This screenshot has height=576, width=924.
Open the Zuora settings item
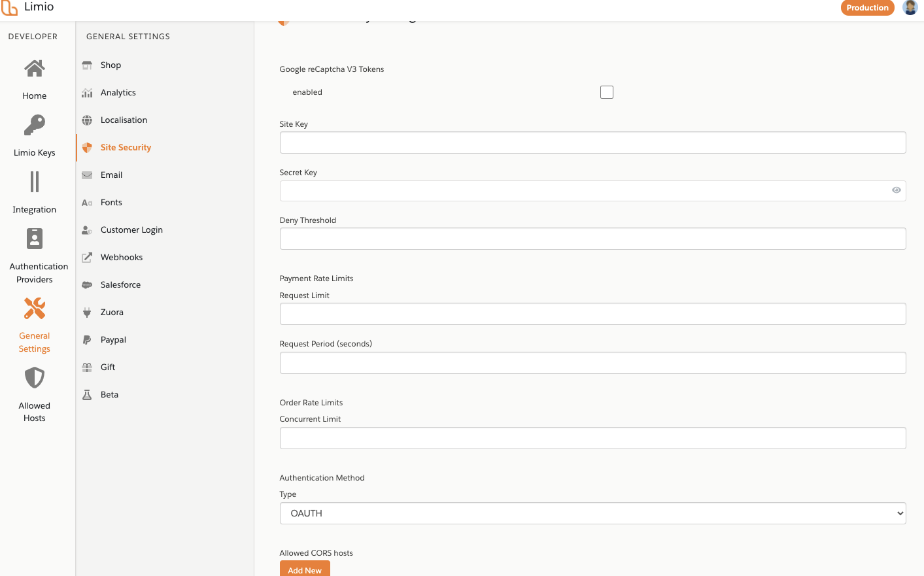coord(112,313)
